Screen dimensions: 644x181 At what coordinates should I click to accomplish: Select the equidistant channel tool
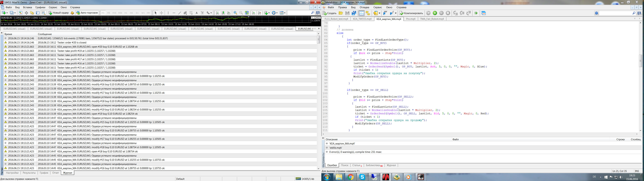tap(185, 13)
